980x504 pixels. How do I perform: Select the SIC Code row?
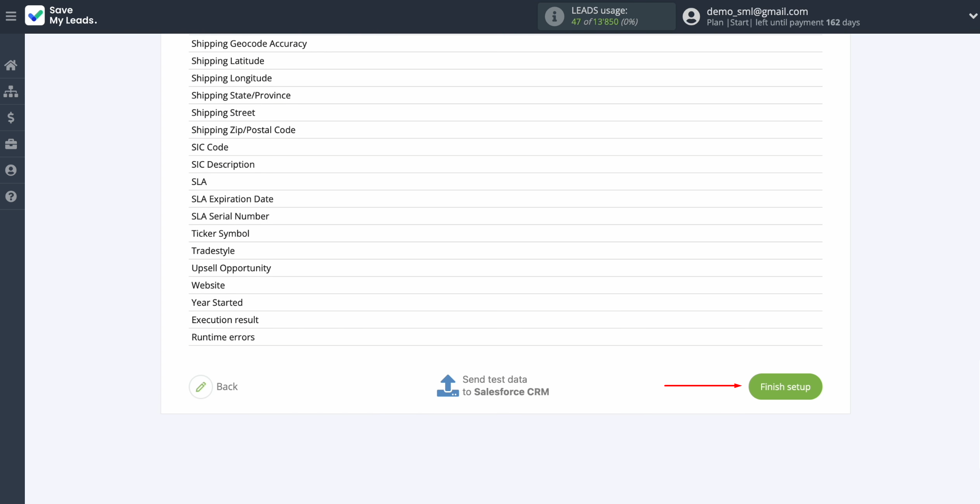click(505, 147)
